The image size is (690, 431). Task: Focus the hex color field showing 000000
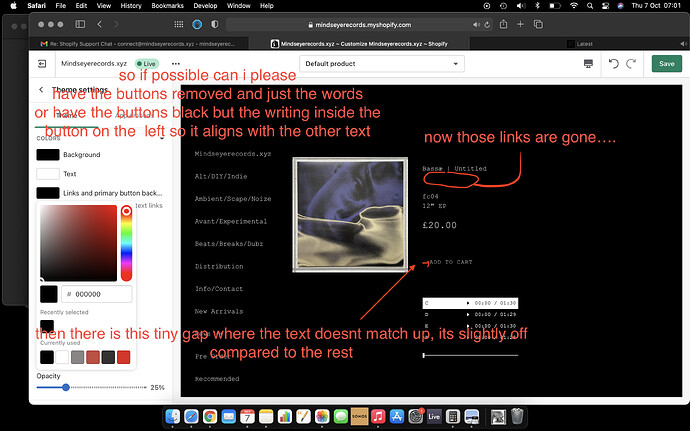point(97,294)
